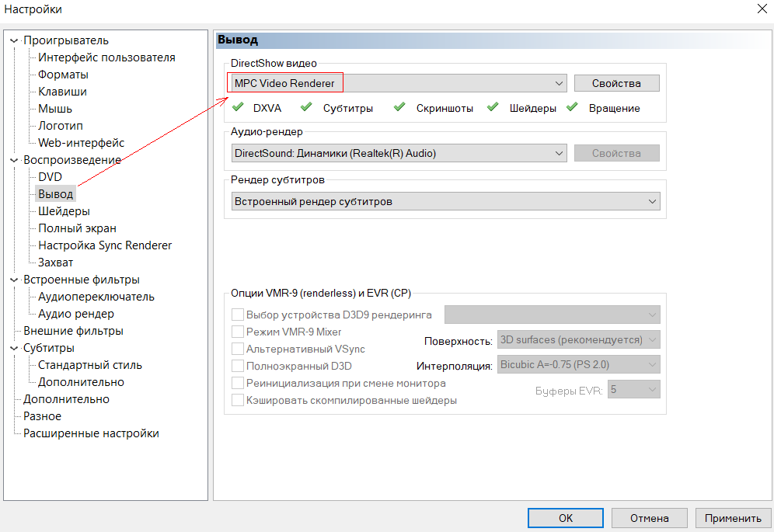Select Разное in the settings tree
This screenshot has height=532, width=774.
coord(43,416)
